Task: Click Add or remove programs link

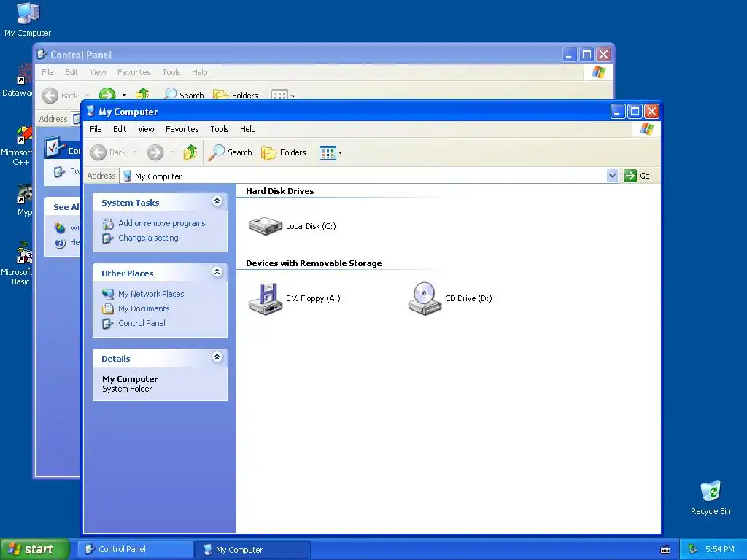Action: (162, 223)
